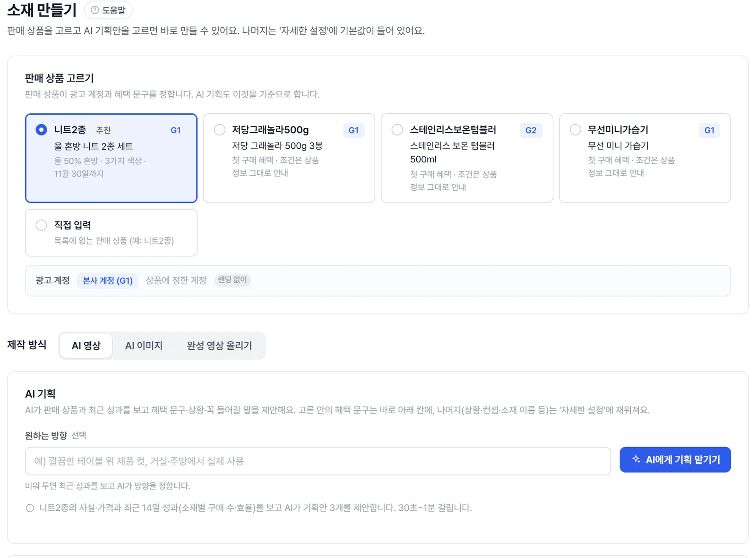Viewport: 756px width, 558px height.
Task: Click the AI에게 기획 맡기기 button
Action: coord(675,460)
